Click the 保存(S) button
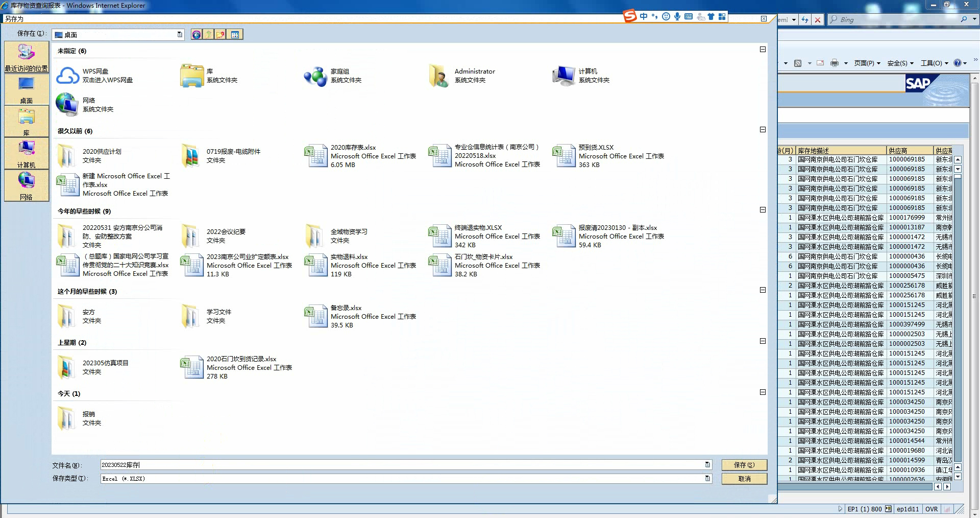This screenshot has width=980, height=518. click(744, 465)
